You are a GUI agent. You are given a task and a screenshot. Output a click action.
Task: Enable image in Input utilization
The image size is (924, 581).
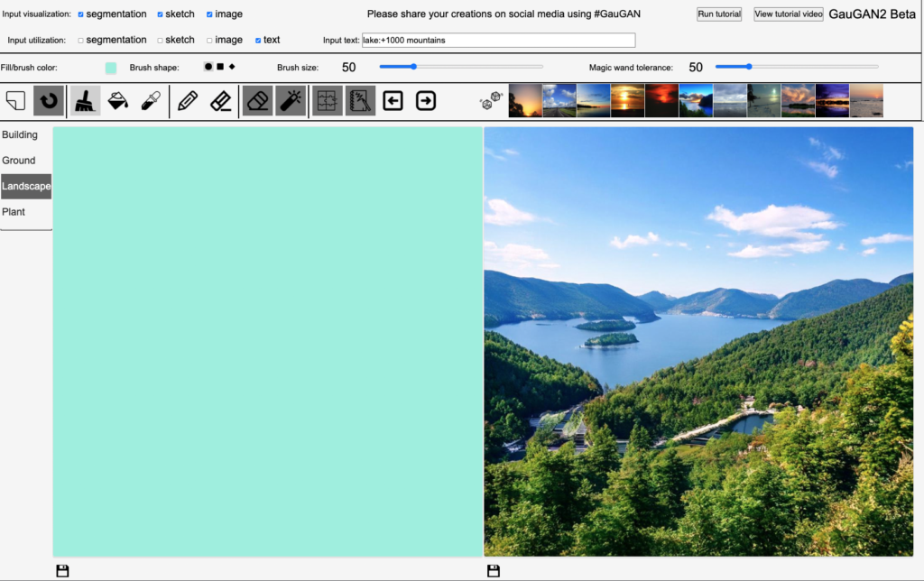209,40
